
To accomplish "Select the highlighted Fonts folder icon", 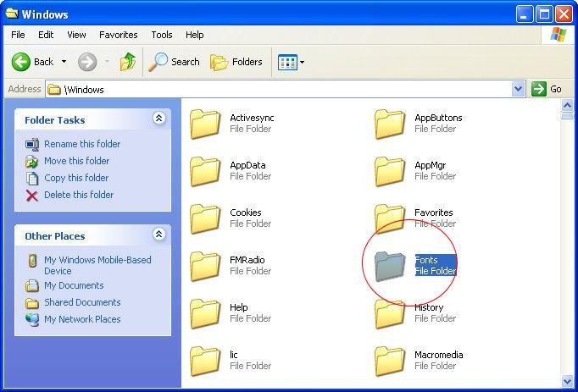I will [x=390, y=267].
